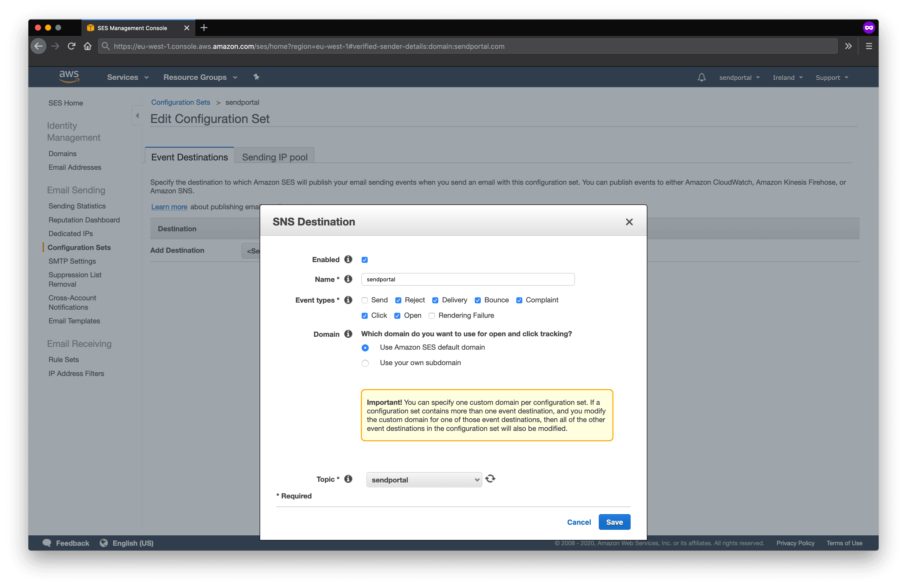Check the Rendering Failure event type

pyautogui.click(x=432, y=316)
